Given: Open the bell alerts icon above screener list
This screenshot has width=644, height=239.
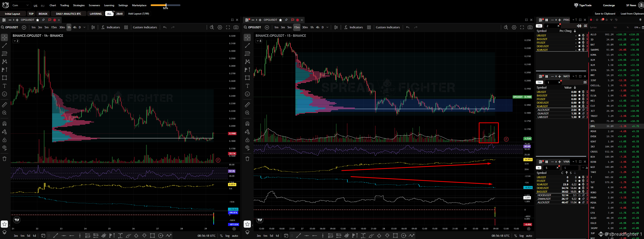Looking at the screenshot, I should pyautogui.click(x=607, y=20).
